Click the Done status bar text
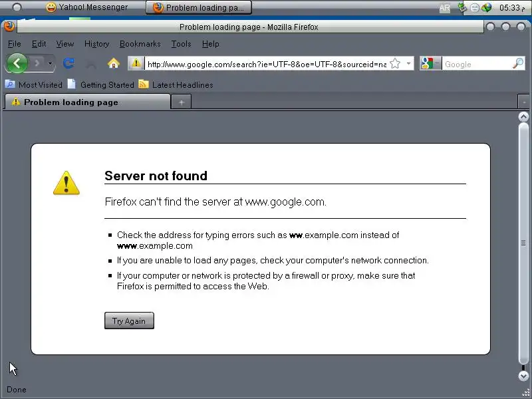The width and height of the screenshot is (532, 399). 16,390
